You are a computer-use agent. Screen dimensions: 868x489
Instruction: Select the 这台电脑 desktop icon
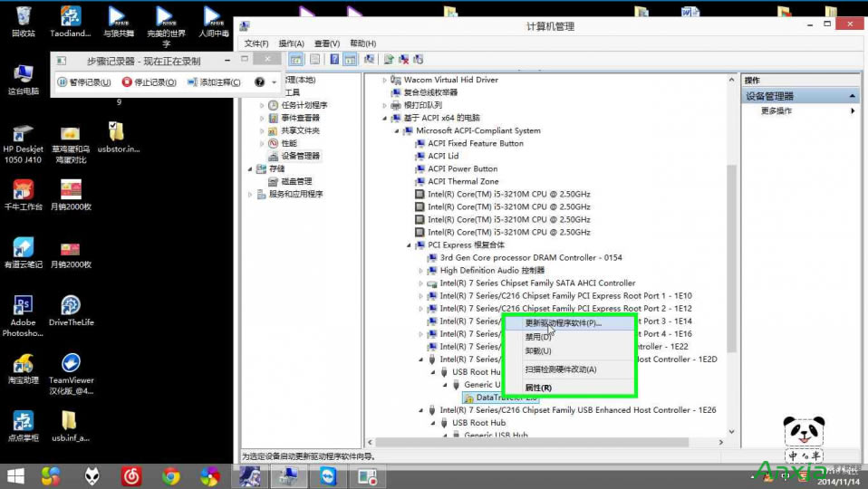point(24,81)
